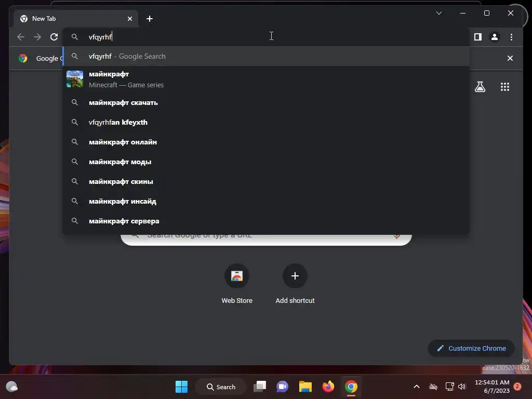The height and width of the screenshot is (399, 532).
Task: Toggle the Chrome side panel
Action: click(x=478, y=37)
